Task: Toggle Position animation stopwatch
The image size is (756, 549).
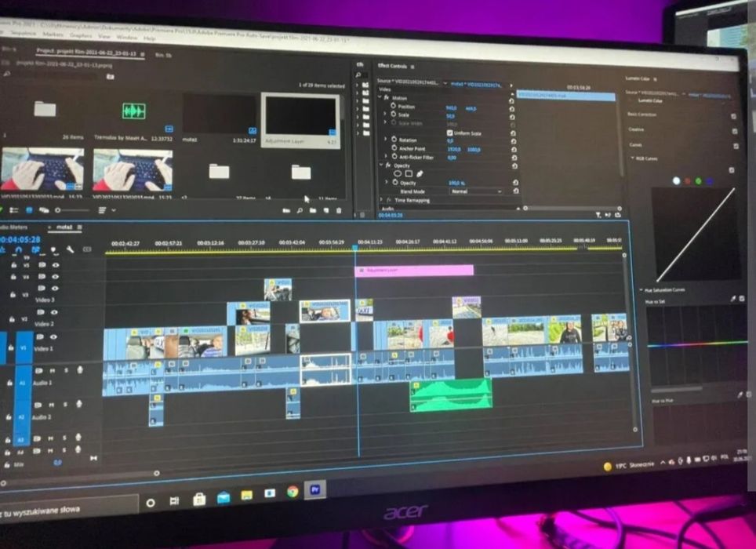Action: click(x=394, y=106)
